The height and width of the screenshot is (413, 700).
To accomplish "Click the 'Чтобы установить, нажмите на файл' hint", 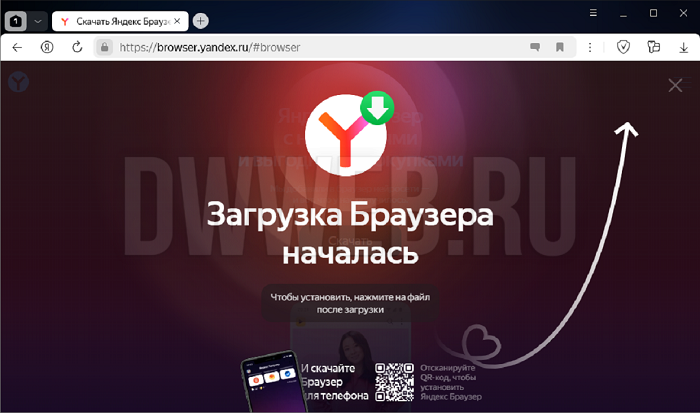I will pos(350,303).
